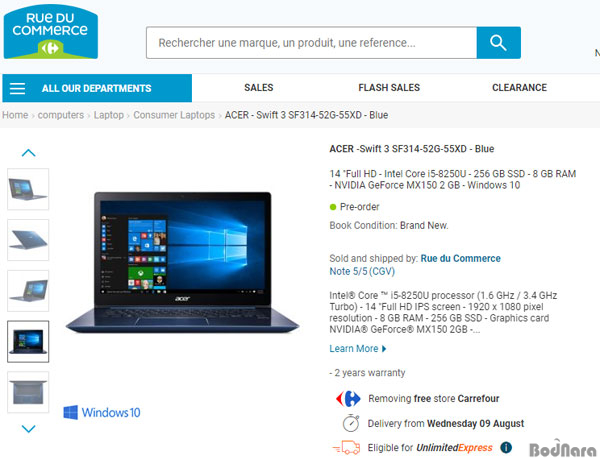Open the hamburger departments menu icon
The height and width of the screenshot is (460, 600).
point(18,88)
